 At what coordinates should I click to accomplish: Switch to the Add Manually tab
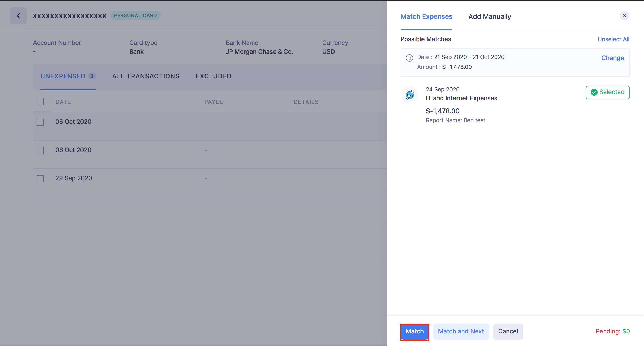click(489, 16)
